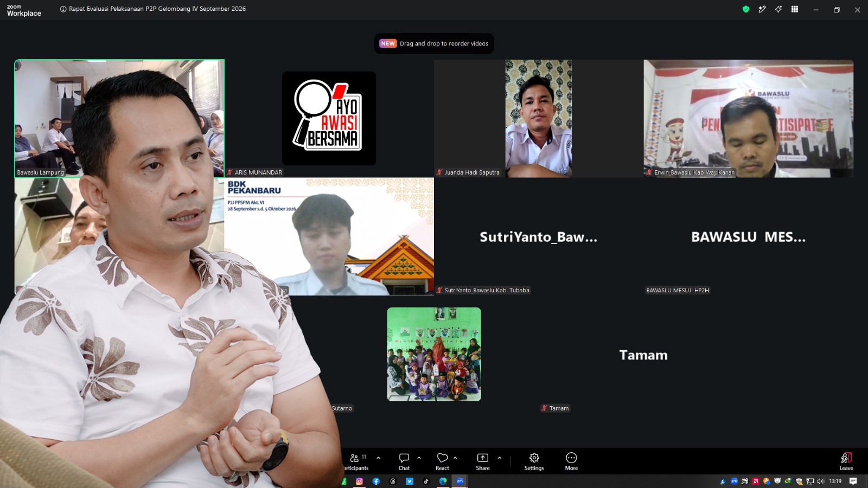Open Instagram from the taskbar
Image resolution: width=868 pixels, height=488 pixels.
[x=359, y=481]
